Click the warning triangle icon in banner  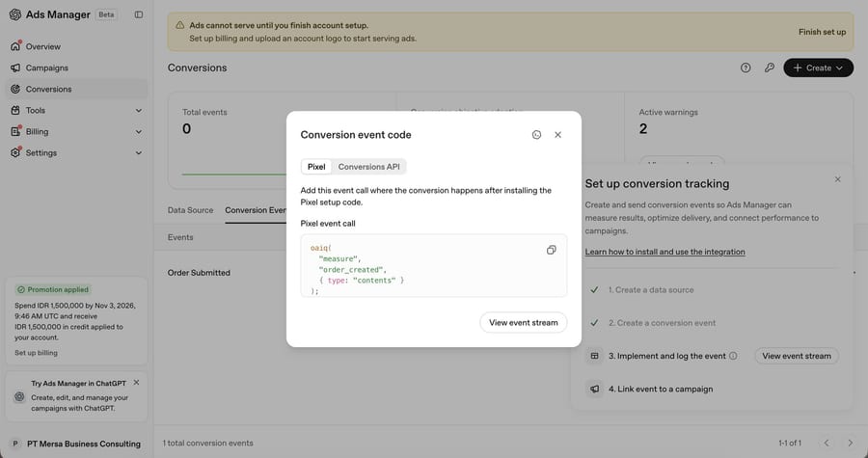pos(180,25)
